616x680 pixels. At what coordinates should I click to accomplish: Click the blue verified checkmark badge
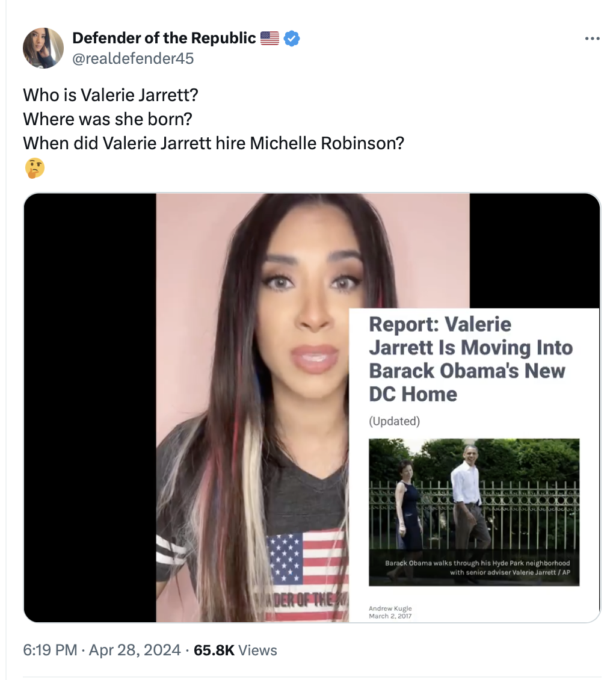pyautogui.click(x=292, y=38)
